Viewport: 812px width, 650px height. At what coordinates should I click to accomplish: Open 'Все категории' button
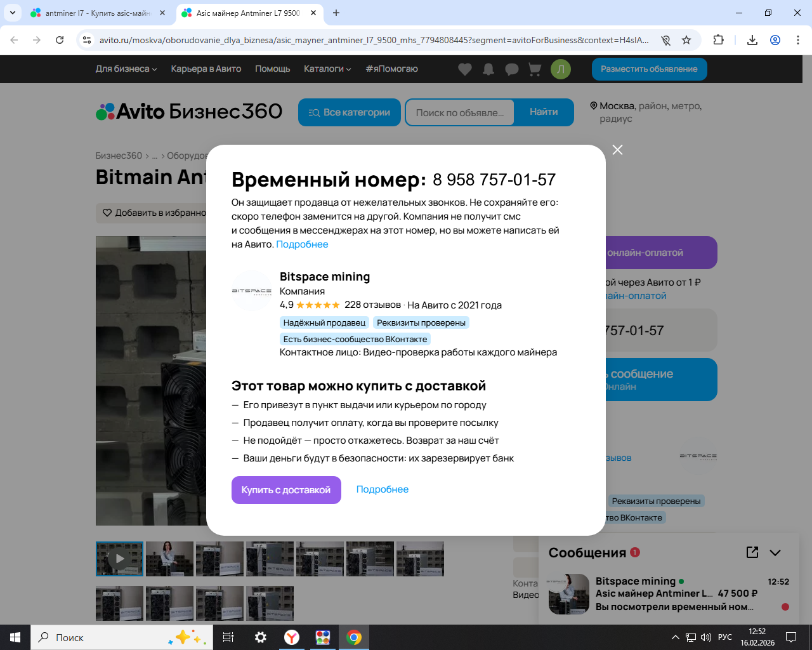coord(350,112)
